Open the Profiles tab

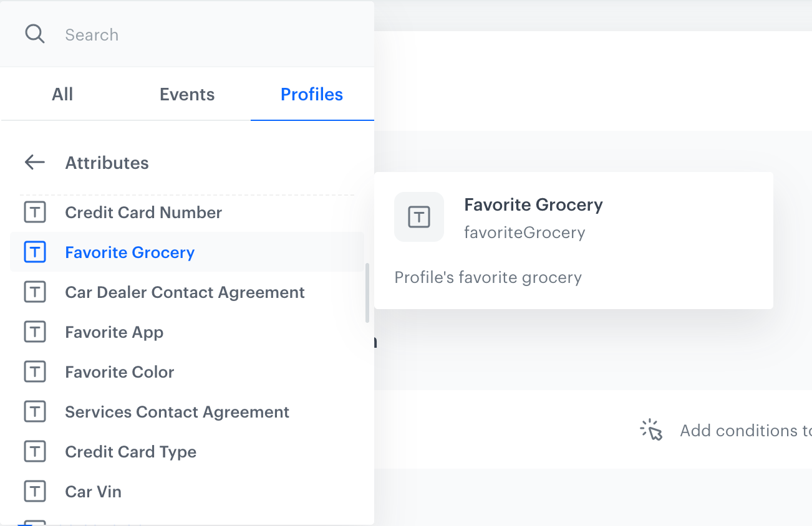click(x=311, y=94)
